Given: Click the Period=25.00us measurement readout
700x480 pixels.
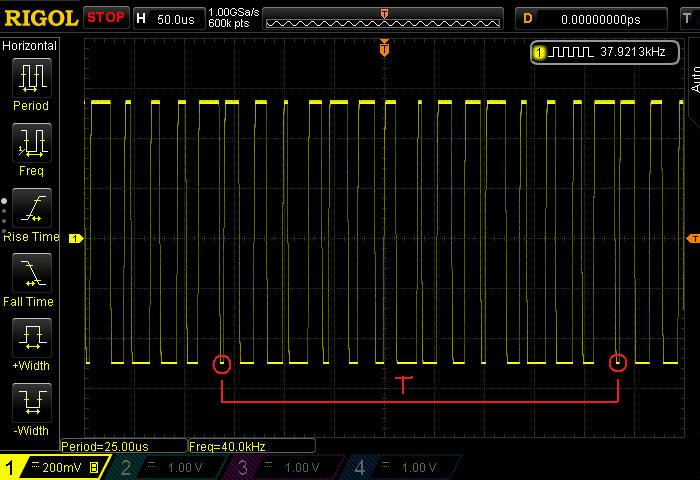Looking at the screenshot, I should (x=122, y=446).
